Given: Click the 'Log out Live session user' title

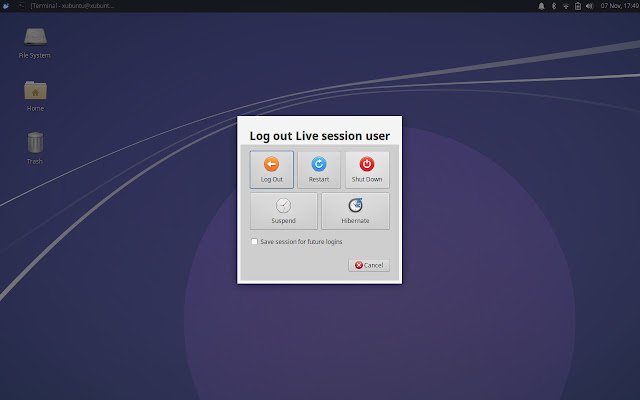Looking at the screenshot, I should click(320, 136).
